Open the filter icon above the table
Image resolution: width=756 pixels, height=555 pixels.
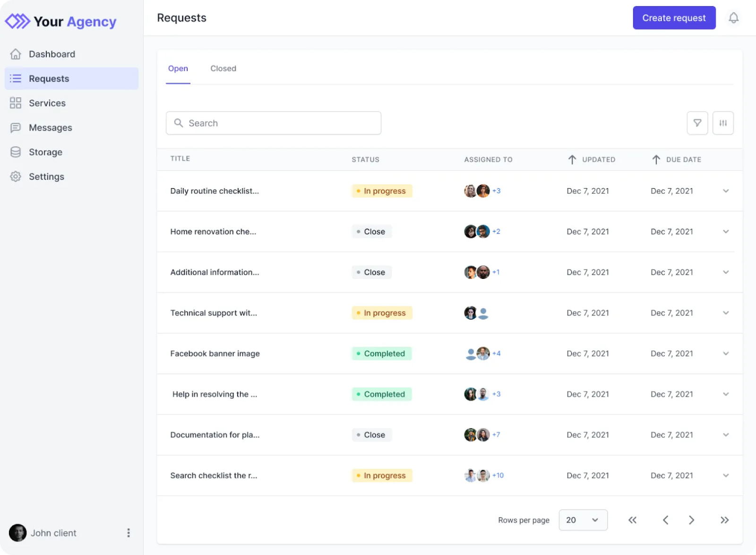click(697, 123)
